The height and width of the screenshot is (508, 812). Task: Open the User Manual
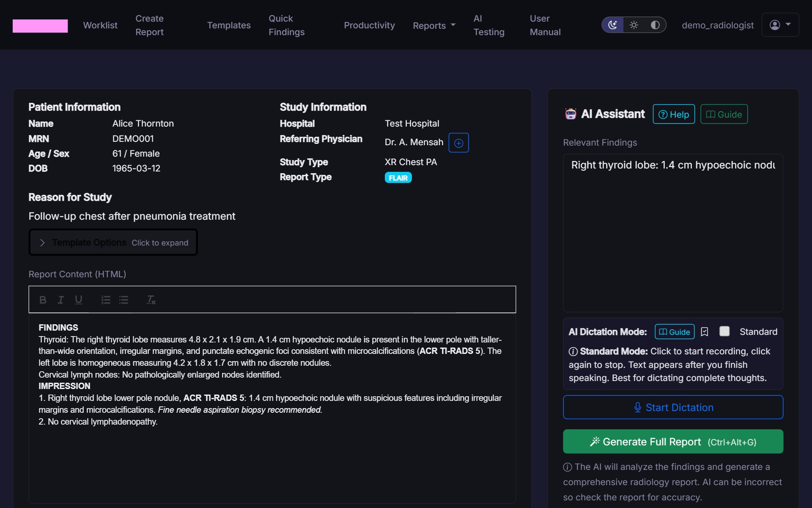pos(545,25)
